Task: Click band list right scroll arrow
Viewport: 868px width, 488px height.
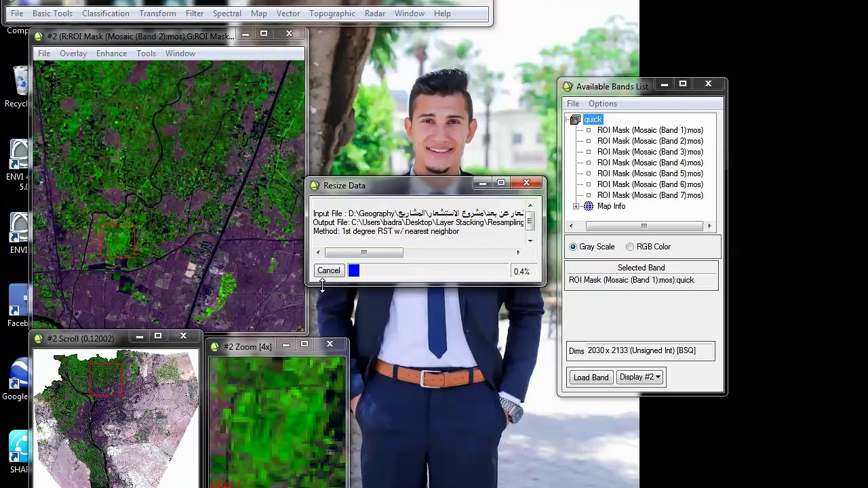Action: point(709,226)
